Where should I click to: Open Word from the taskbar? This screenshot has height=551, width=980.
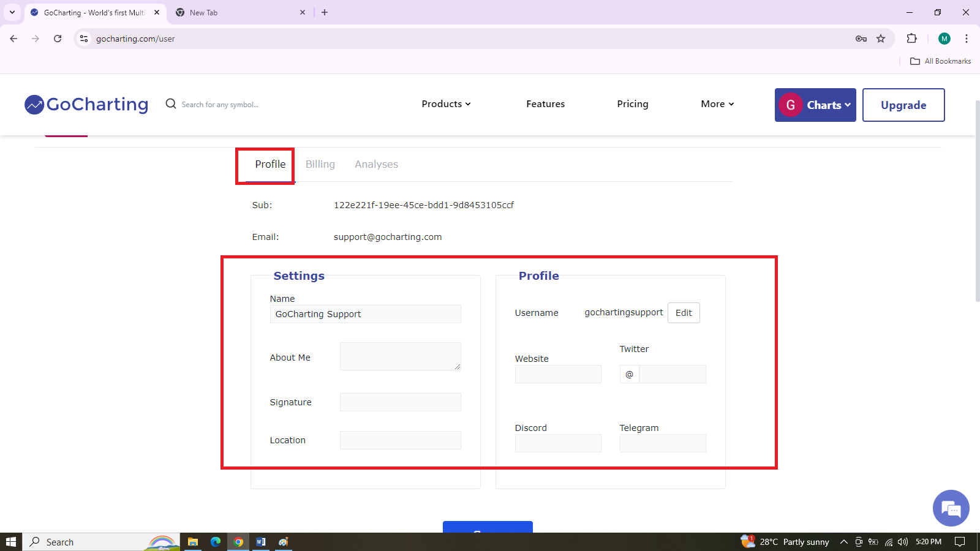coord(260,542)
